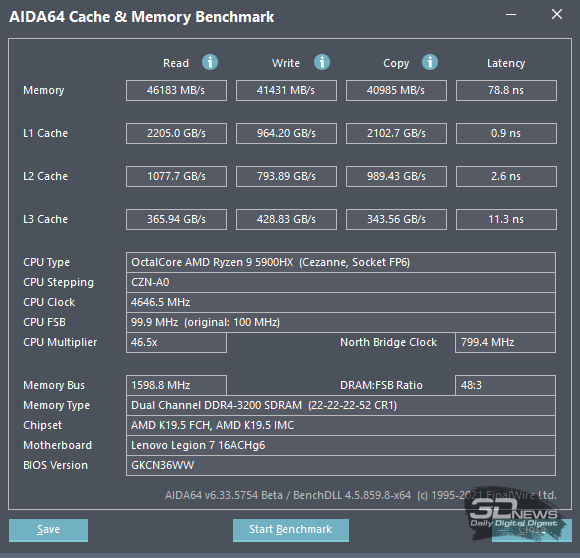
Task: Close the AIDA64 window with the X
Action: point(557,14)
